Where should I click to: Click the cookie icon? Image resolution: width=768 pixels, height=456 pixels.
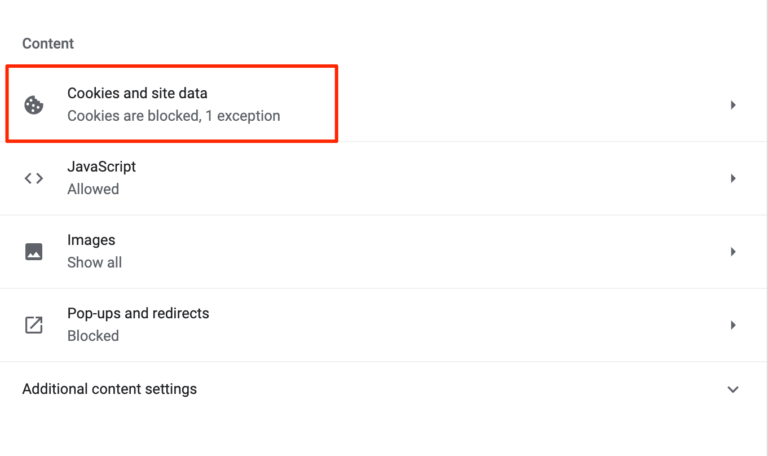pyautogui.click(x=34, y=105)
